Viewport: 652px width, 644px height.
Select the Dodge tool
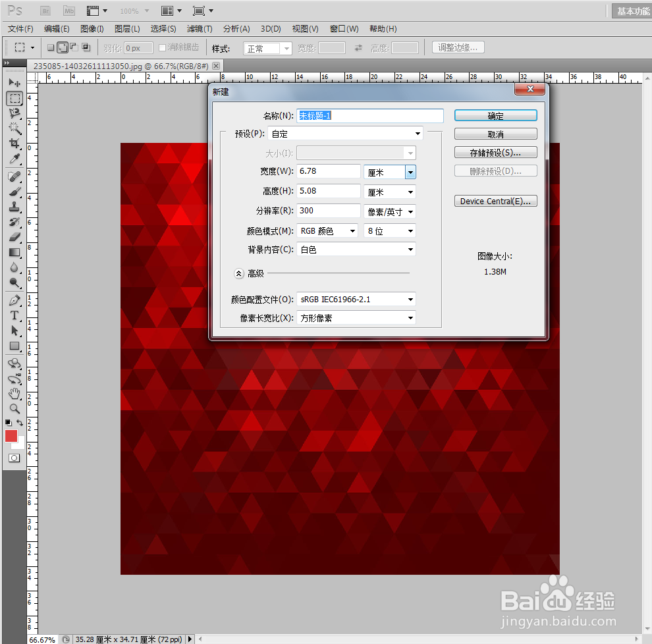14,282
